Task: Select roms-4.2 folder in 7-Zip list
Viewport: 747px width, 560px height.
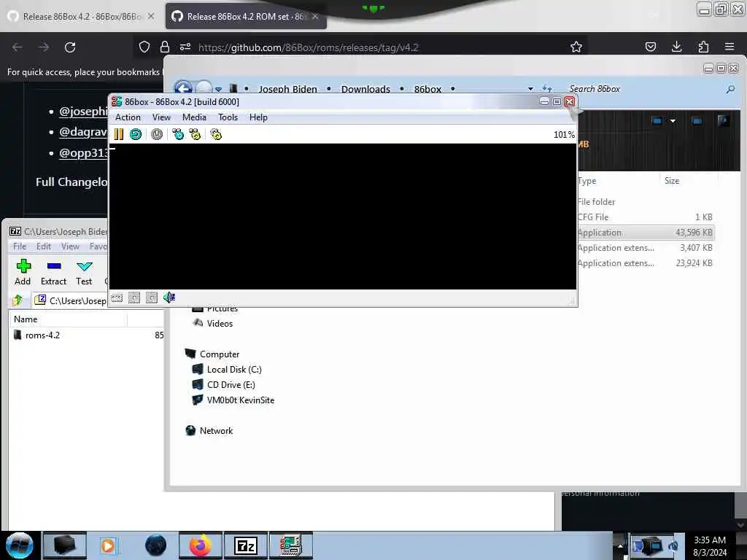Action: (x=42, y=335)
